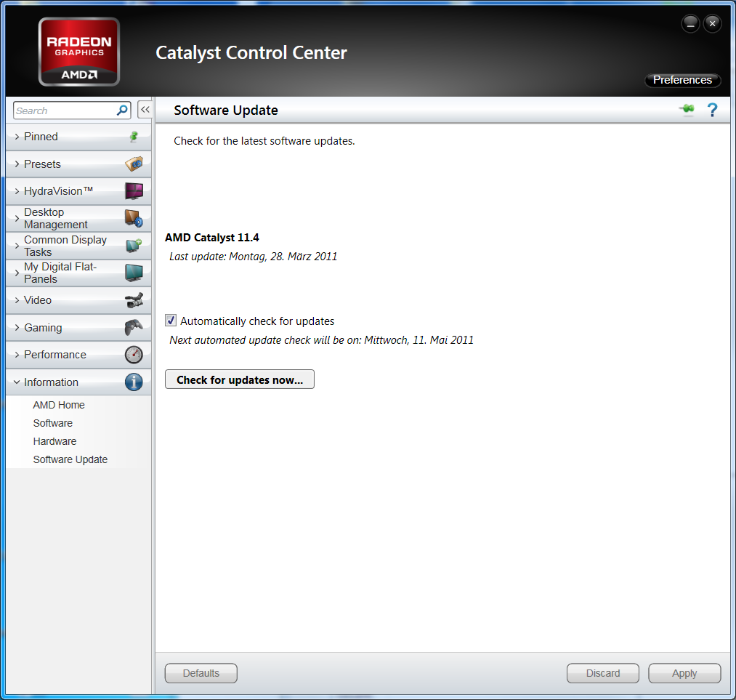Click the HydraVision monitor icon
736x700 pixels.
134,190
